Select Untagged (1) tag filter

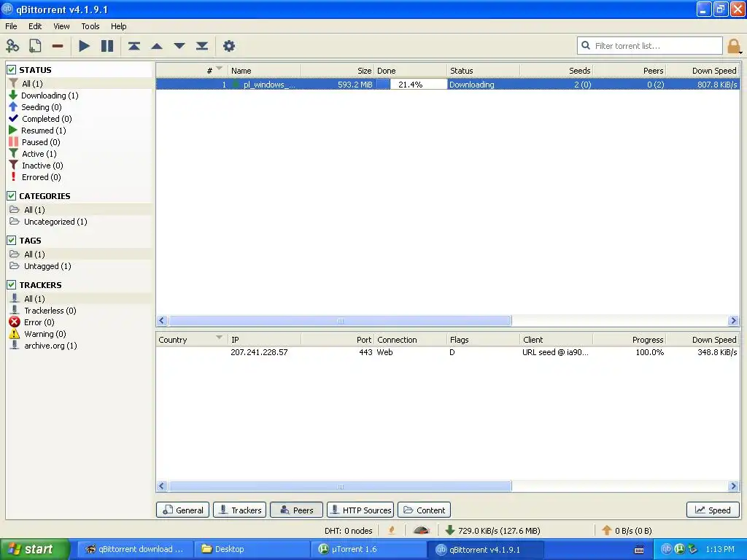[x=47, y=265]
